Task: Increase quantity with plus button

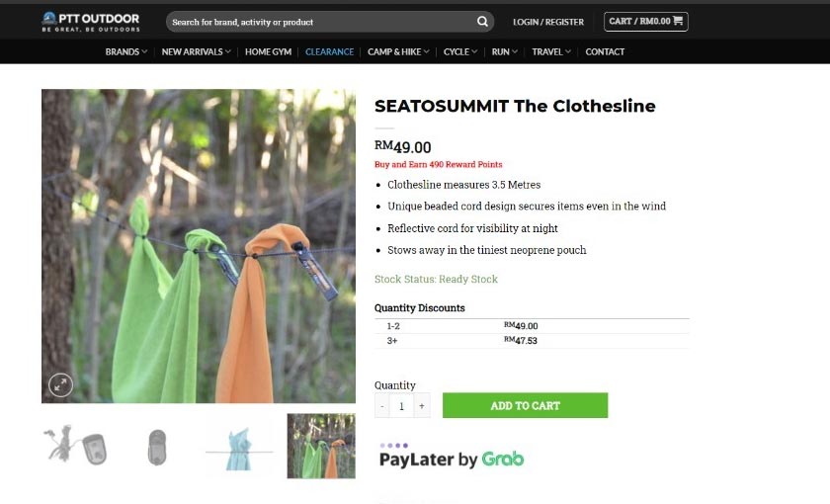Action: click(x=422, y=405)
